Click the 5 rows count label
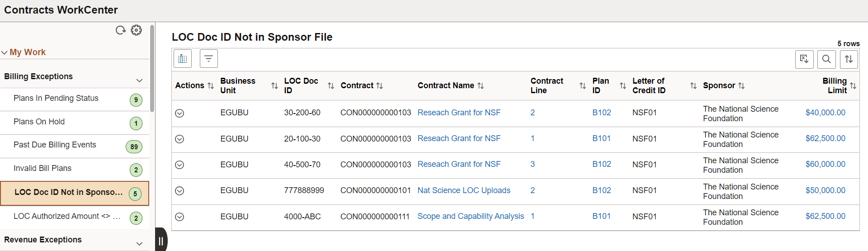Image resolution: width=868 pixels, height=251 pixels. 849,43
